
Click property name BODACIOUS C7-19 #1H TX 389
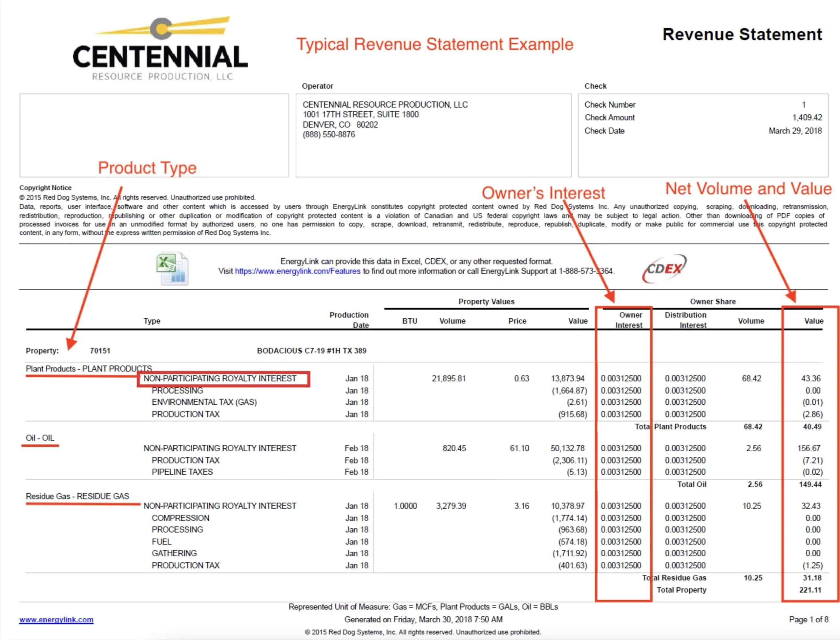311,351
